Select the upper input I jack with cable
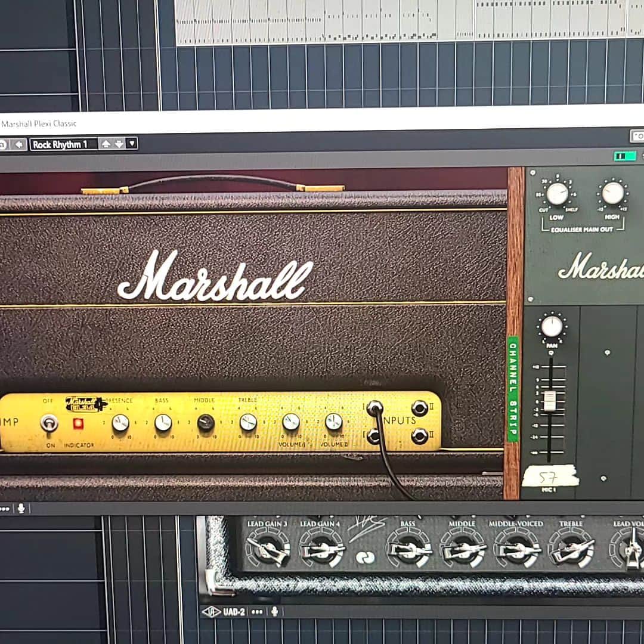Screen dimensions: 644x644 (374, 408)
